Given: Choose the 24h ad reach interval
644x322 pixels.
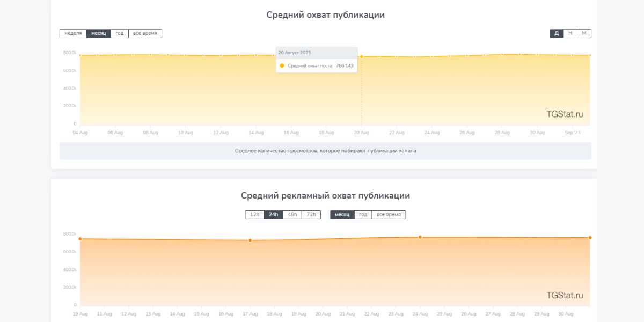Looking at the screenshot, I should pyautogui.click(x=273, y=215).
